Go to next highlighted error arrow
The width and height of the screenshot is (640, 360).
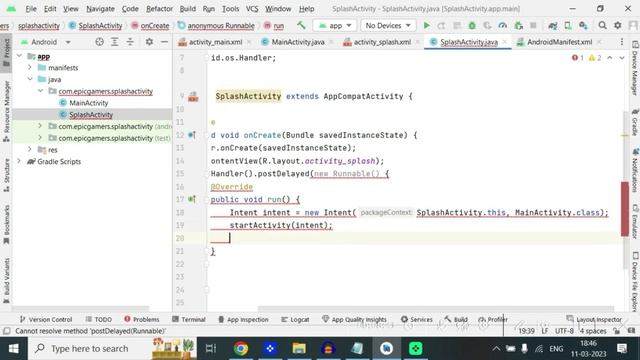pos(622,58)
